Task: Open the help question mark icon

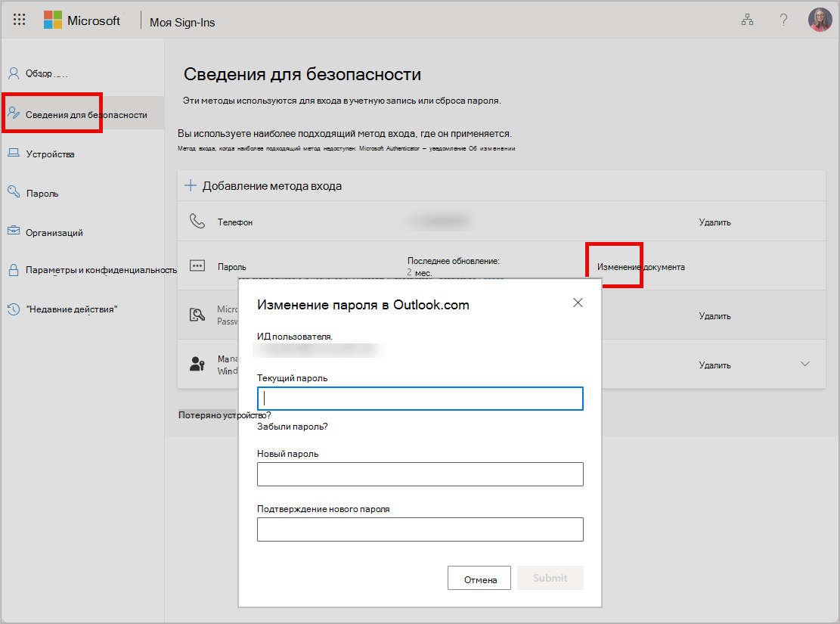Action: coord(783,20)
